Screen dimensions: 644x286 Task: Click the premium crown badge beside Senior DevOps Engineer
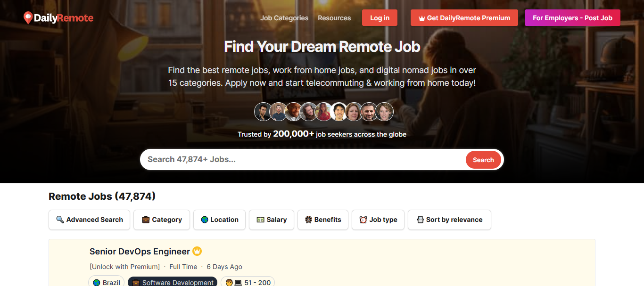(x=197, y=251)
